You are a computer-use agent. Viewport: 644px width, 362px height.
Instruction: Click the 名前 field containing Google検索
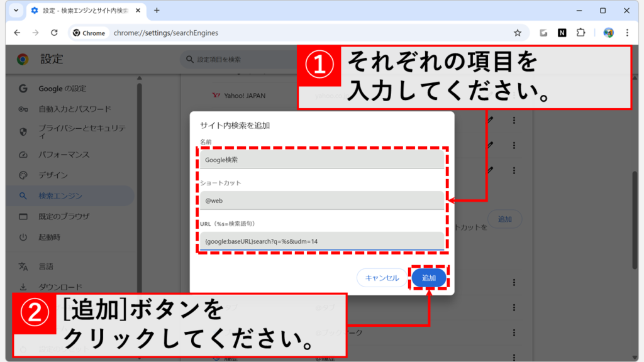[x=322, y=160]
